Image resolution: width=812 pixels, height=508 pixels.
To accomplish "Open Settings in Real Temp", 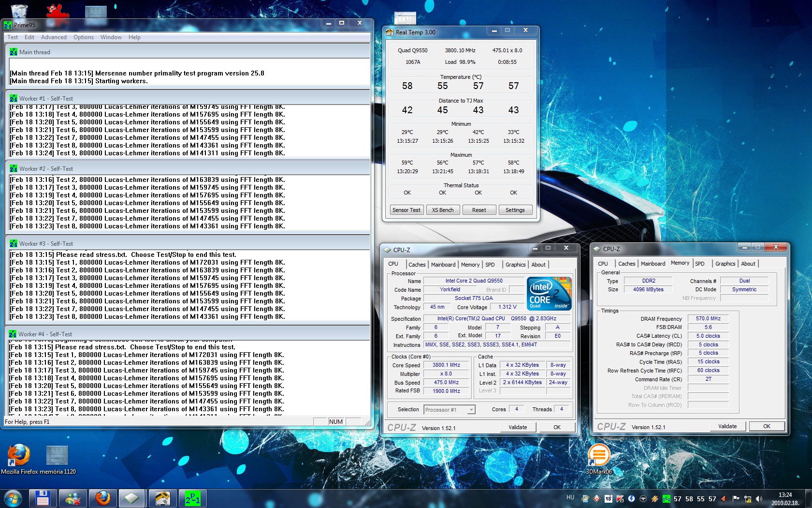I will click(515, 210).
